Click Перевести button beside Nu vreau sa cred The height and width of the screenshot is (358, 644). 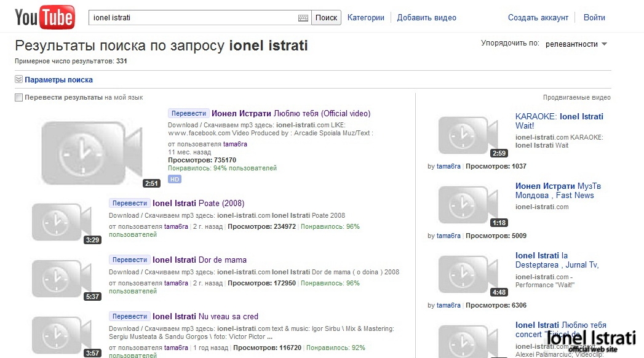coord(130,316)
